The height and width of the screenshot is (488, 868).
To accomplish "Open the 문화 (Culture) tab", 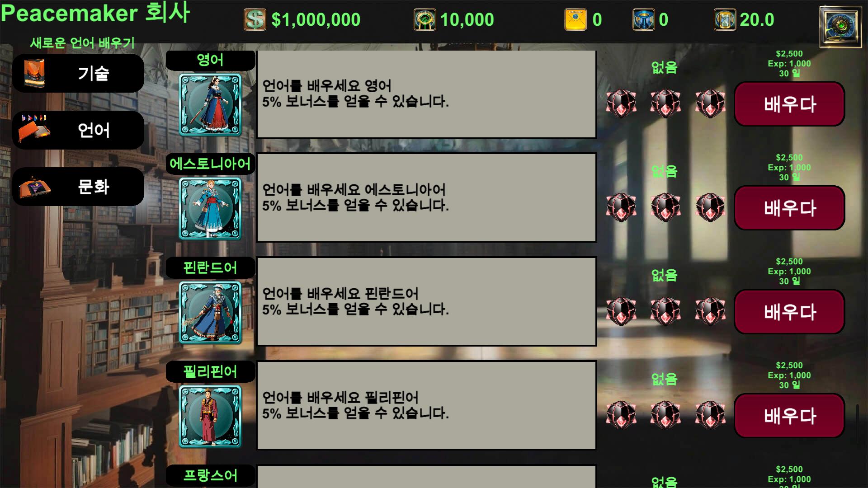I will [x=78, y=187].
